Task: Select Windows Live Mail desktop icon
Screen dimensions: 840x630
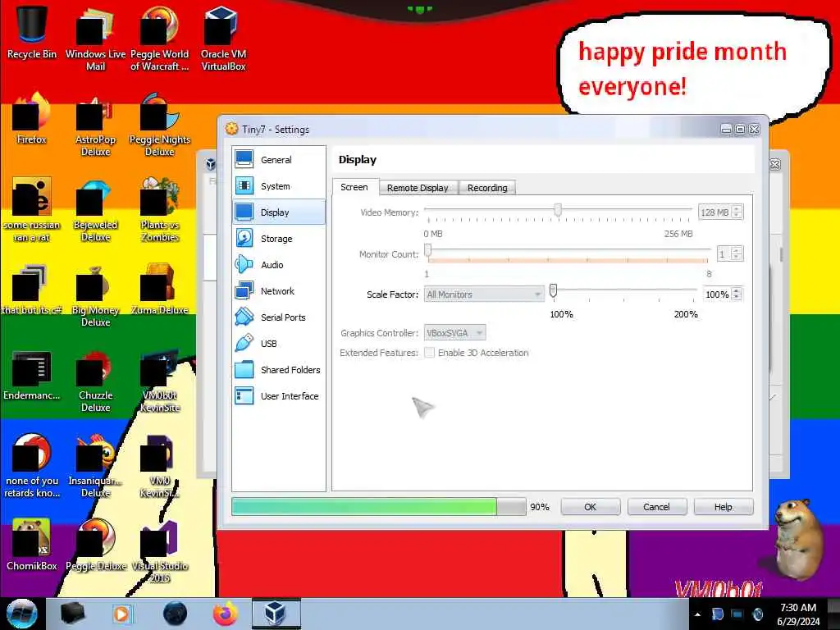Action: point(95,39)
